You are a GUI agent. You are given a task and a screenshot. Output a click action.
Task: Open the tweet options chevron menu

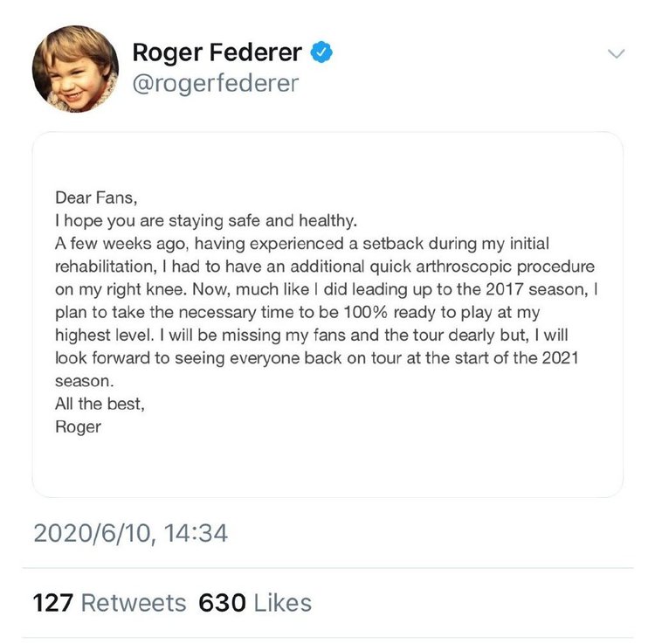[617, 54]
